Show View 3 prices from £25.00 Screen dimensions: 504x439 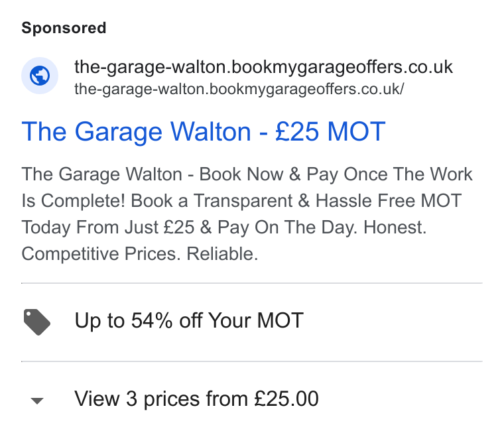[196, 399]
